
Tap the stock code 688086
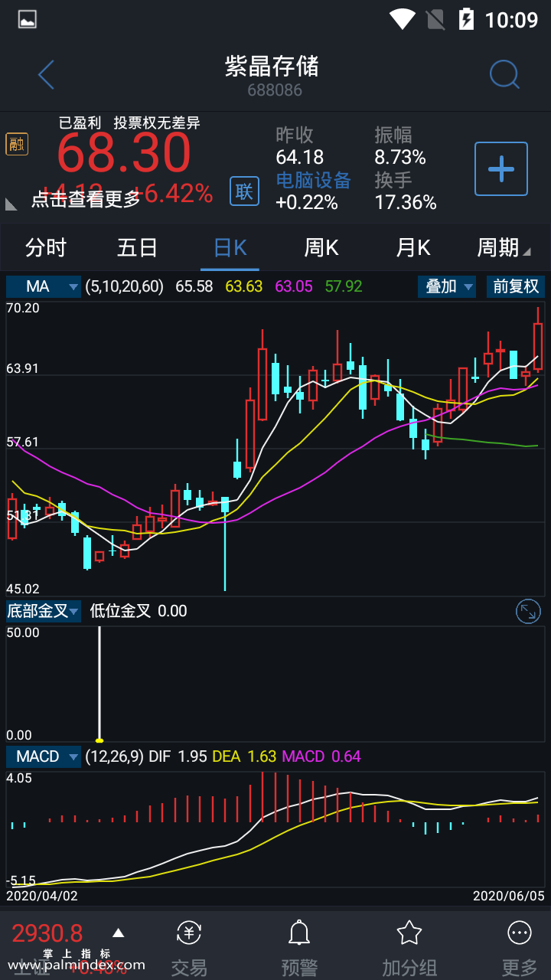275,90
